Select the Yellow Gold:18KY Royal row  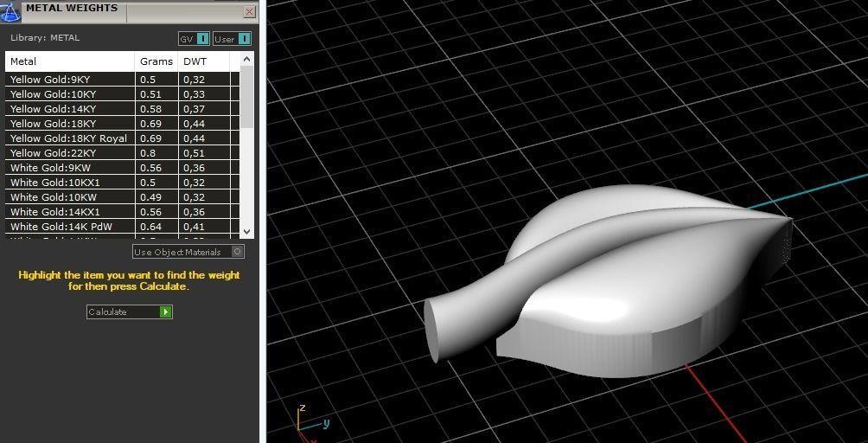123,138
